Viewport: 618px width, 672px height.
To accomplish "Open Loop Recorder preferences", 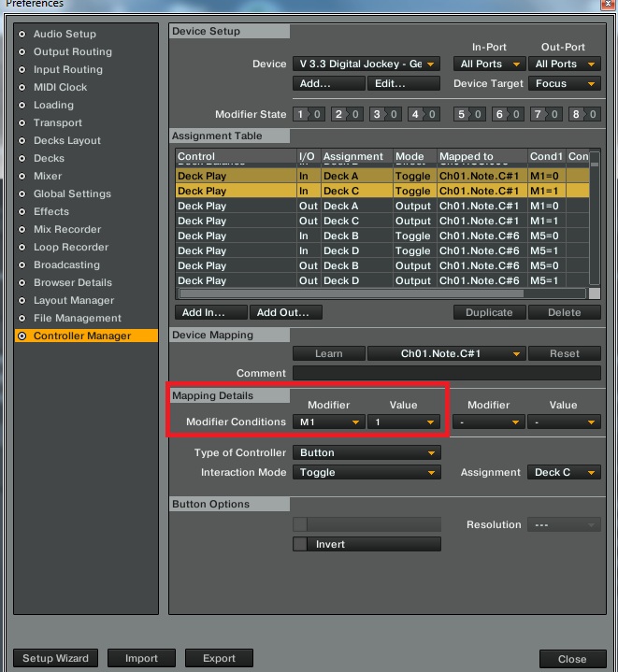I will coord(71,248).
